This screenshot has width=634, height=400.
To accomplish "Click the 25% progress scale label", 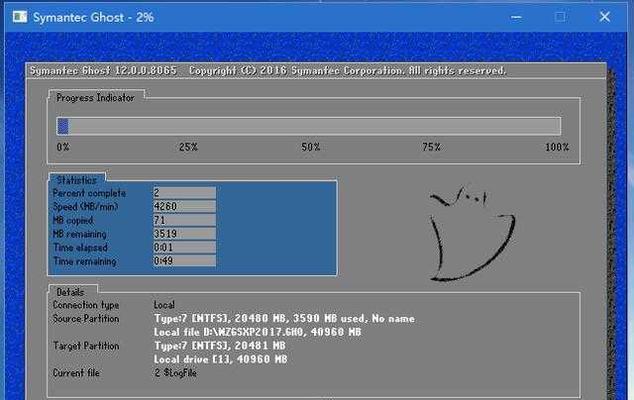I will pyautogui.click(x=188, y=147).
